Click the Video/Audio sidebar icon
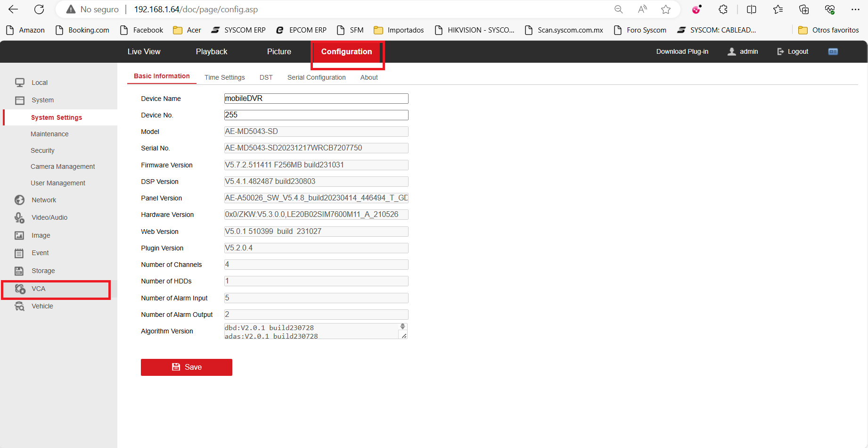 tap(19, 217)
